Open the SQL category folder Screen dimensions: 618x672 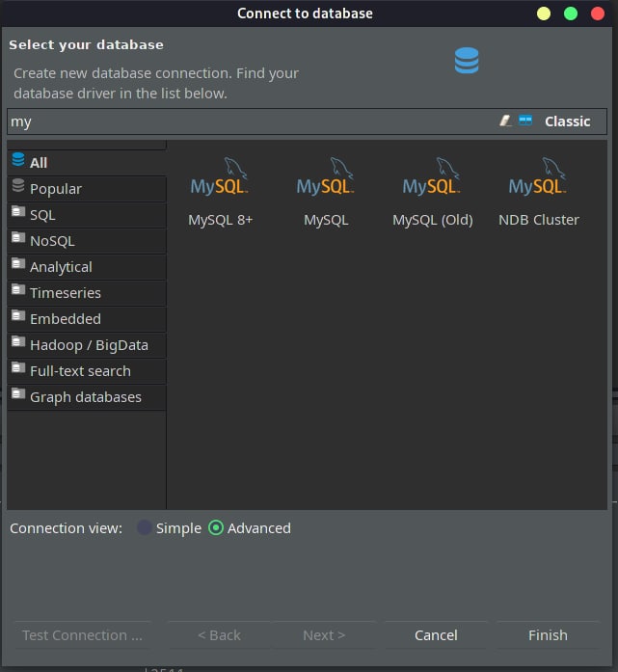(87, 215)
